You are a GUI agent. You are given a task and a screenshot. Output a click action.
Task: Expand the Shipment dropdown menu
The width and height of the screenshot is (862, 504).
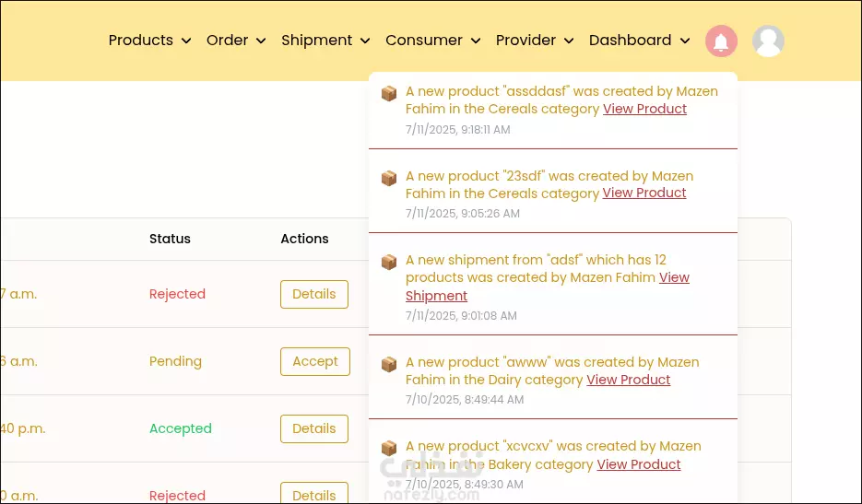click(325, 41)
